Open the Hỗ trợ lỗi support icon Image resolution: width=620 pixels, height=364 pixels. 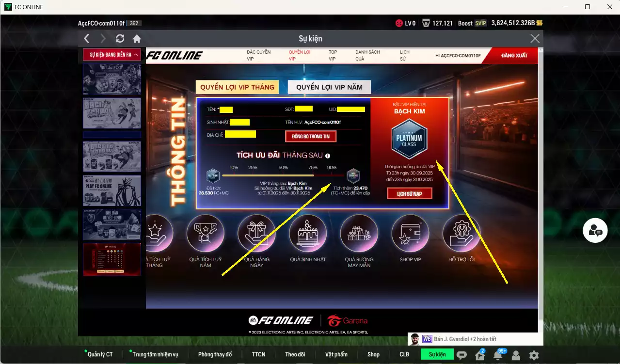pos(461,234)
